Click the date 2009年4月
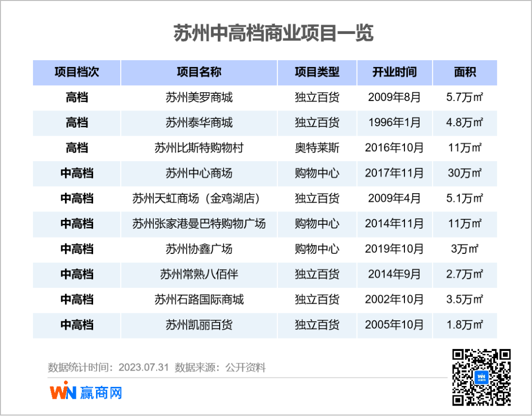532x416 pixels. (x=394, y=198)
